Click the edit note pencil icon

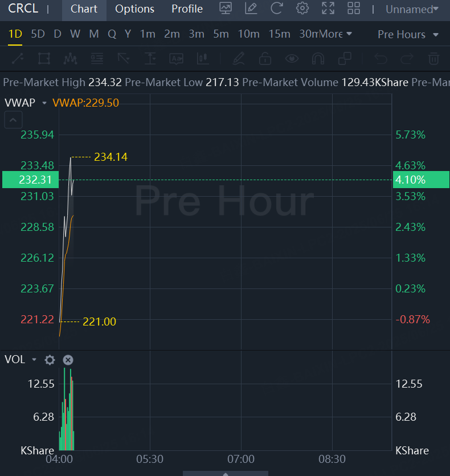[251, 9]
